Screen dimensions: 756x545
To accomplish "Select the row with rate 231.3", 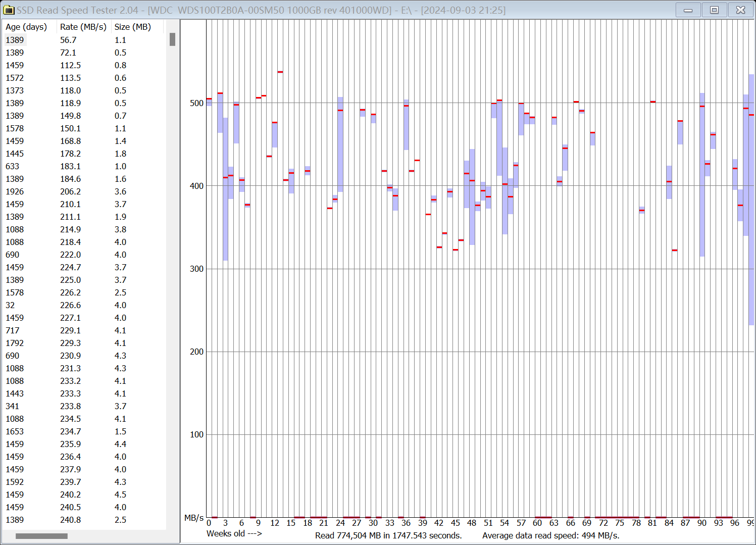I will 84,368.
